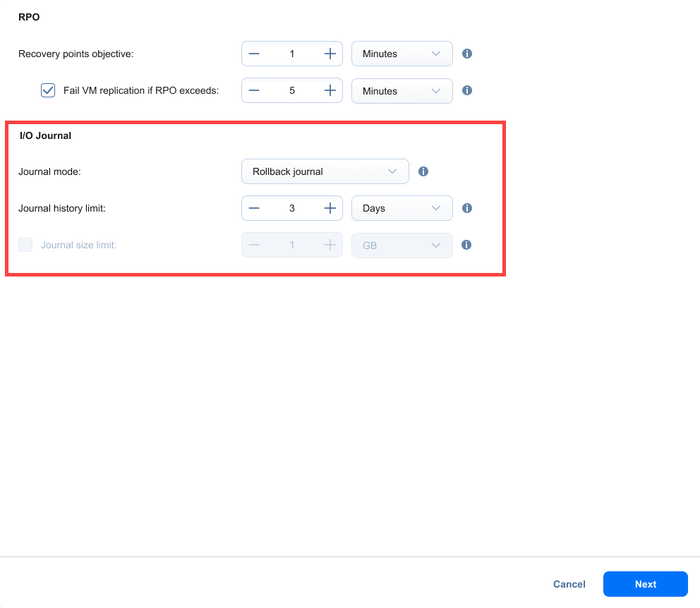Click info icon for Journal size limit
Screen dimensions: 700x608
coord(466,245)
